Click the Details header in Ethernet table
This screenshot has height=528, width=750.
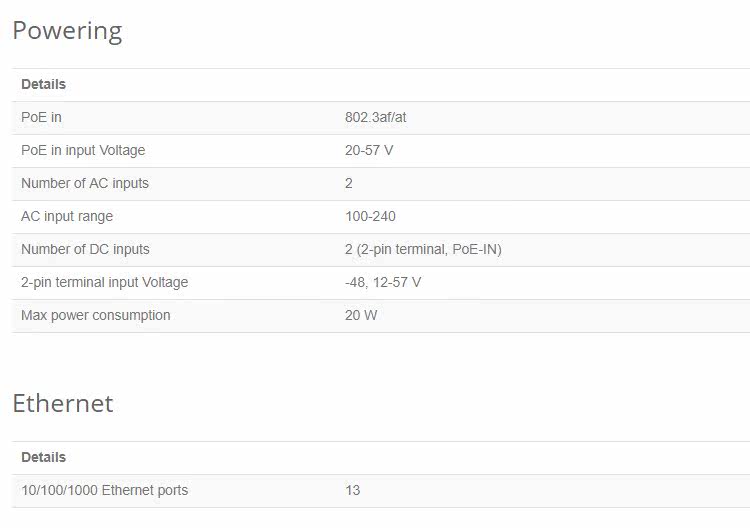point(44,457)
